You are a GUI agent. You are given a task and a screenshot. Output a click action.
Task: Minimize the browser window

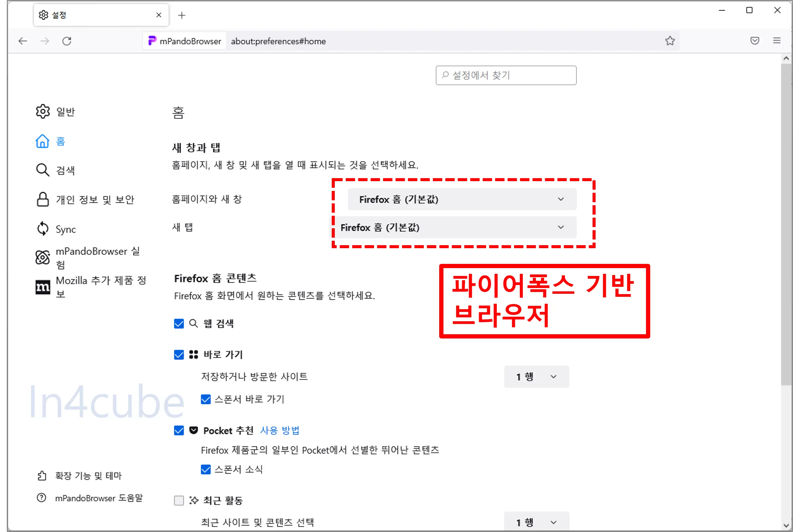coord(722,11)
